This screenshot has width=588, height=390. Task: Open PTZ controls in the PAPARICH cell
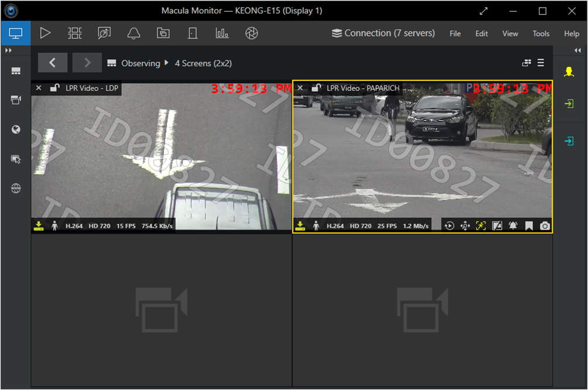(465, 226)
